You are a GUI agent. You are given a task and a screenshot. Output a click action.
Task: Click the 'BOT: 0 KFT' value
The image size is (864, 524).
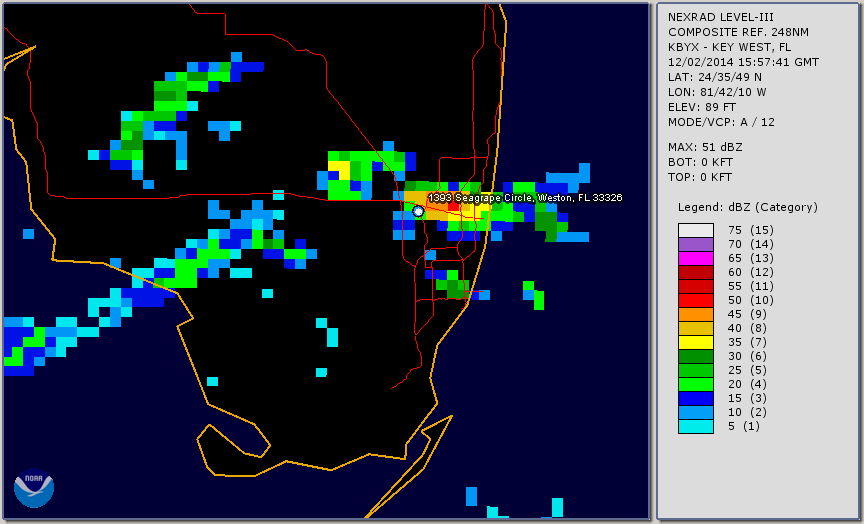click(x=700, y=162)
